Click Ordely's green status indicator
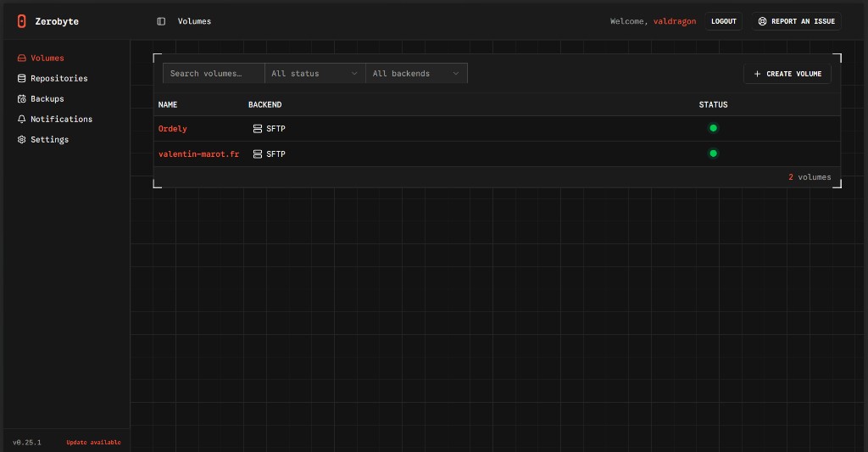Screen dimensions: 868x452 click(x=713, y=128)
